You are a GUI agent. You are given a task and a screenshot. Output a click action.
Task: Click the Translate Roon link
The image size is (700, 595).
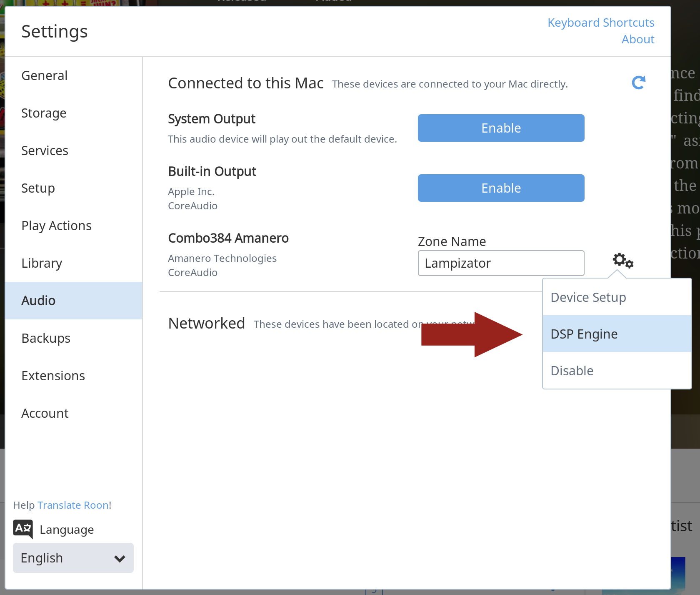73,505
